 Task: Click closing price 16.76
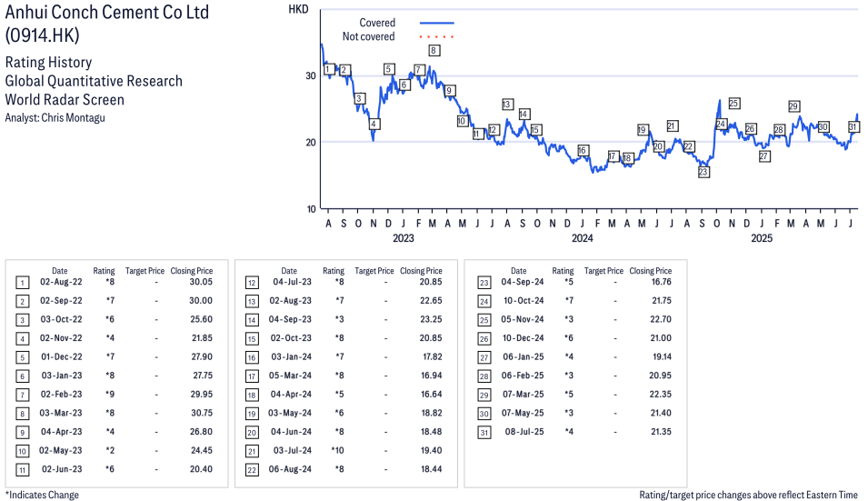coord(661,282)
